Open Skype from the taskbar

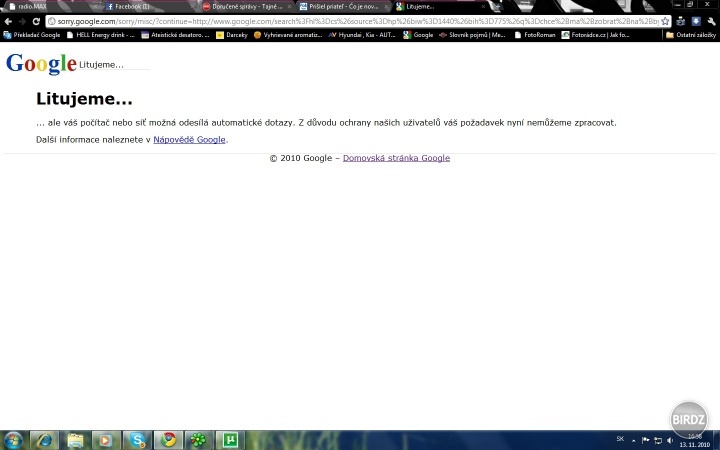click(137, 440)
